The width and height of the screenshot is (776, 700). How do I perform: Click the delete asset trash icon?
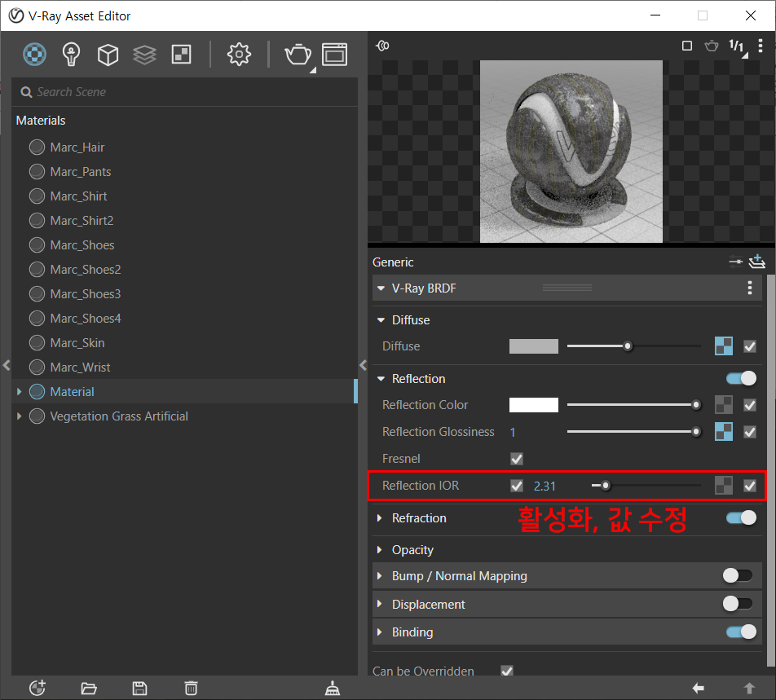pyautogui.click(x=191, y=688)
